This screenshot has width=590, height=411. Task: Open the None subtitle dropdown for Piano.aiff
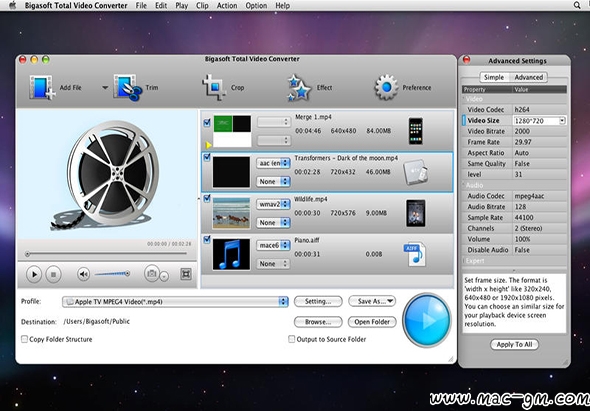tap(274, 263)
